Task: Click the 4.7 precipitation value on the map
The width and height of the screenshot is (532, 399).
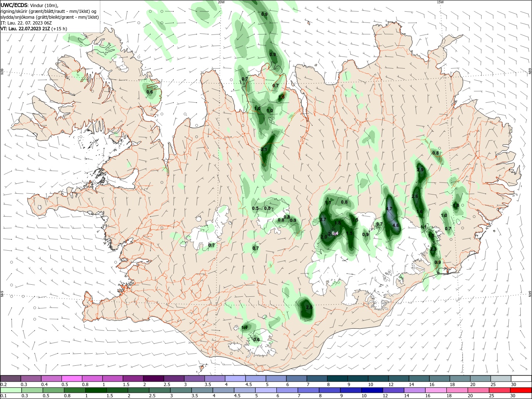Action: (389, 209)
